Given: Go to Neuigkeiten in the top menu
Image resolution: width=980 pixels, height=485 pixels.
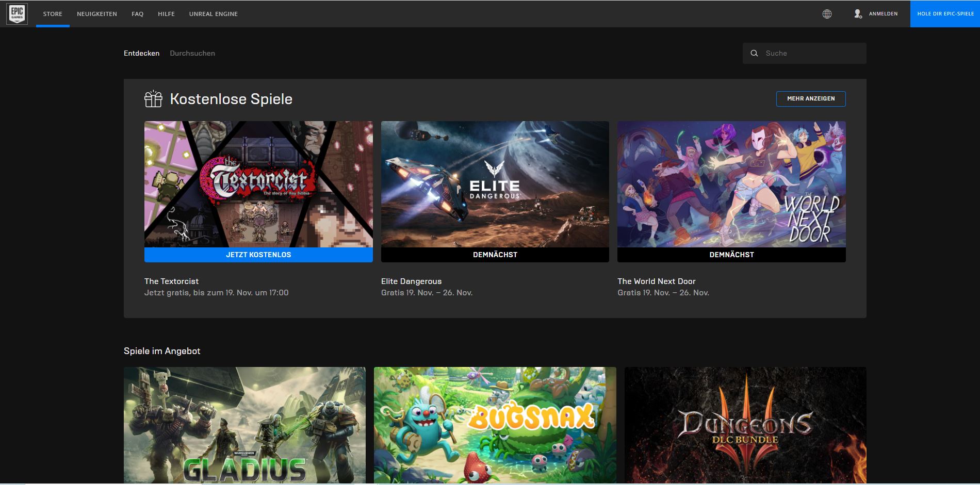Looking at the screenshot, I should pos(97,14).
